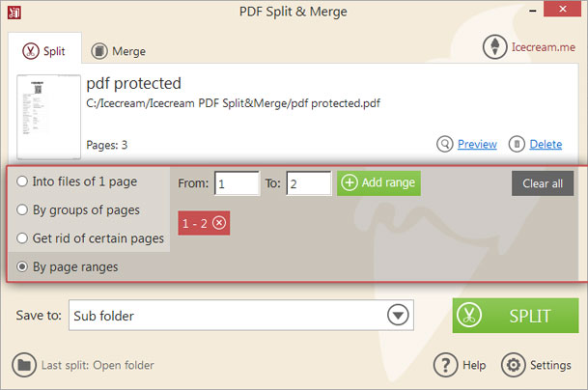The width and height of the screenshot is (588, 390).
Task: Expand the Save to dropdown arrow
Action: point(398,315)
